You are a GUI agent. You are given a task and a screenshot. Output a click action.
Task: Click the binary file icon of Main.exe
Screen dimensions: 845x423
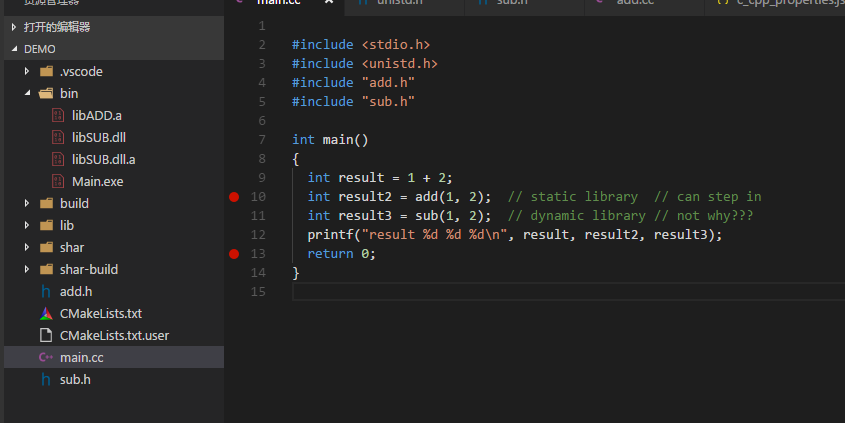(58, 182)
